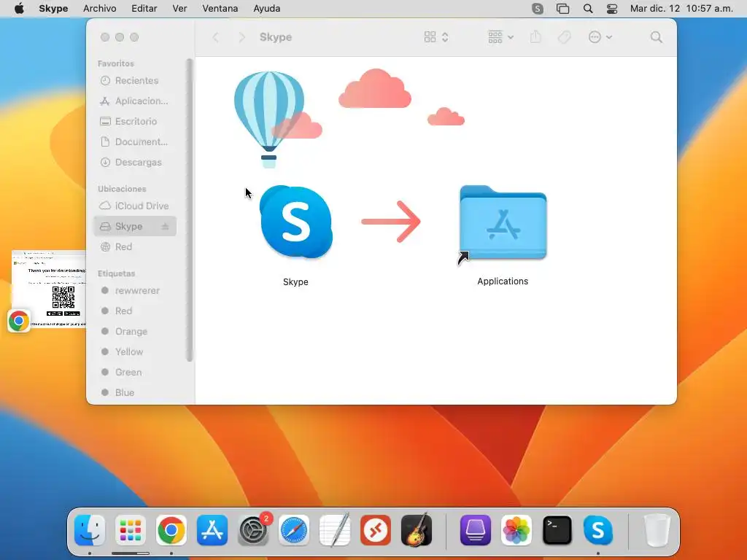Click the Share toolbar icon

[535, 37]
